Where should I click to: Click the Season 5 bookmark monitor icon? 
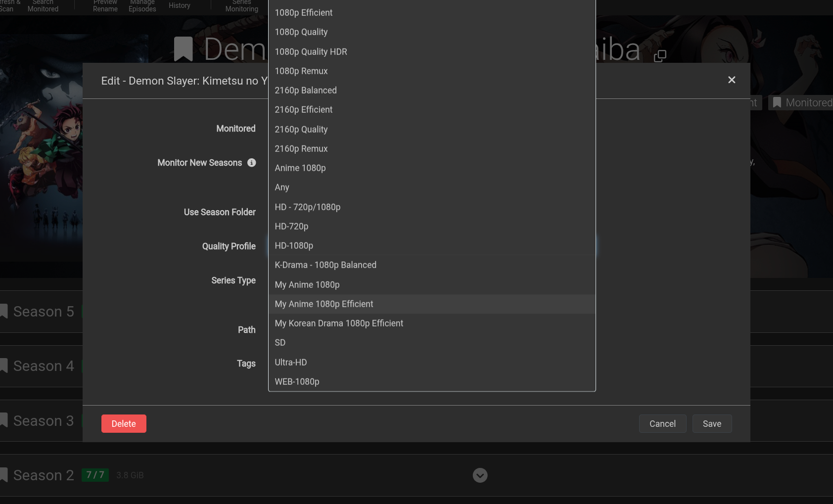click(4, 311)
